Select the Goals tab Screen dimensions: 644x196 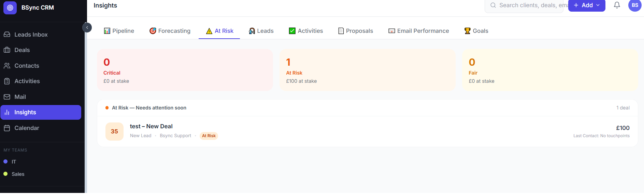pos(476,31)
